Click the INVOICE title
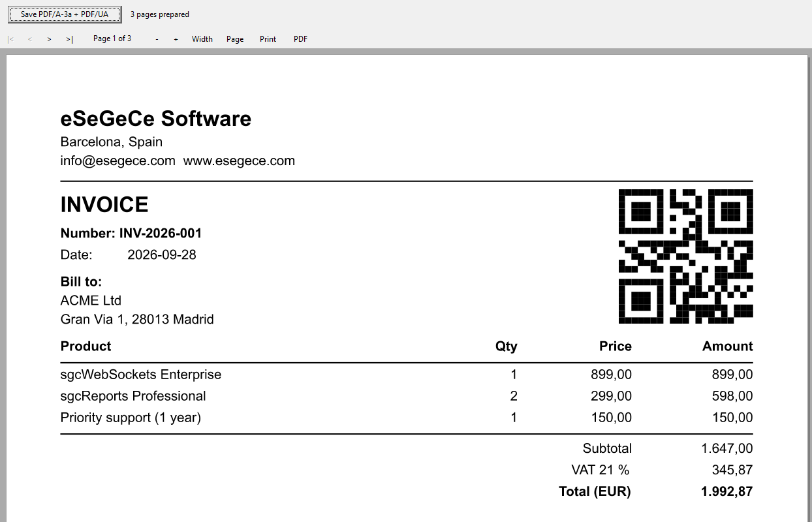Image resolution: width=812 pixels, height=522 pixels. [x=104, y=205]
